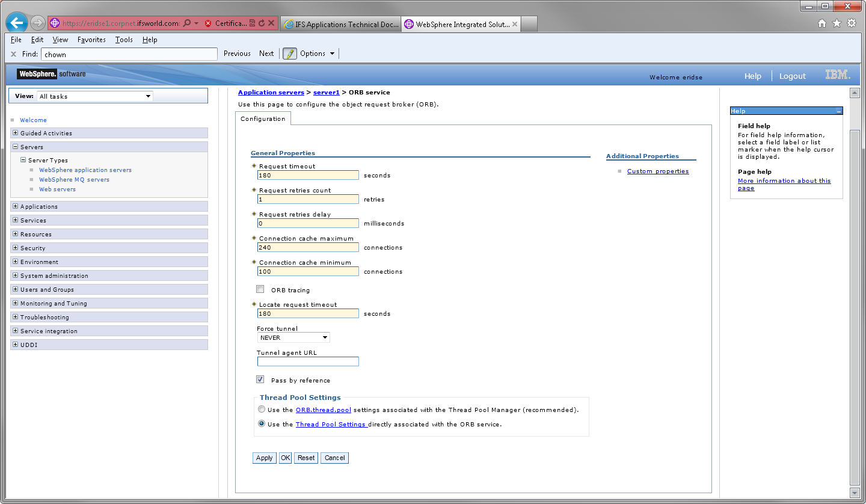The width and height of the screenshot is (866, 504).
Task: Click inside the Find input field
Action: coord(129,54)
